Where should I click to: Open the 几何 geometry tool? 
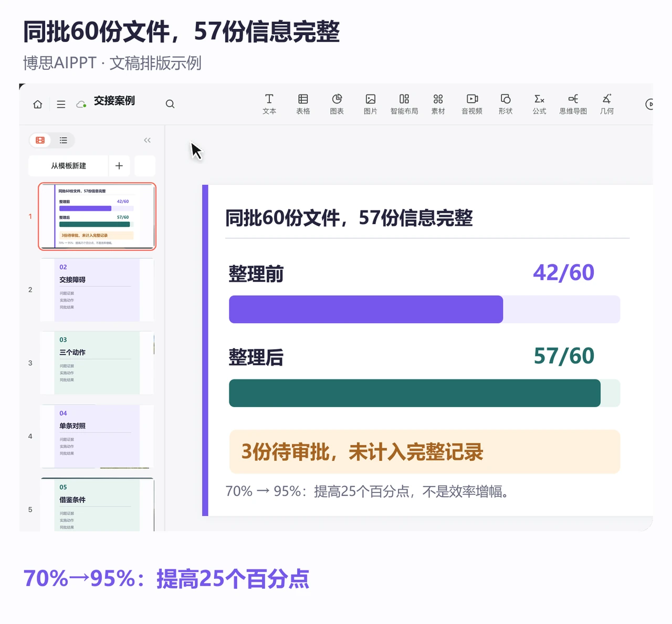click(x=607, y=104)
